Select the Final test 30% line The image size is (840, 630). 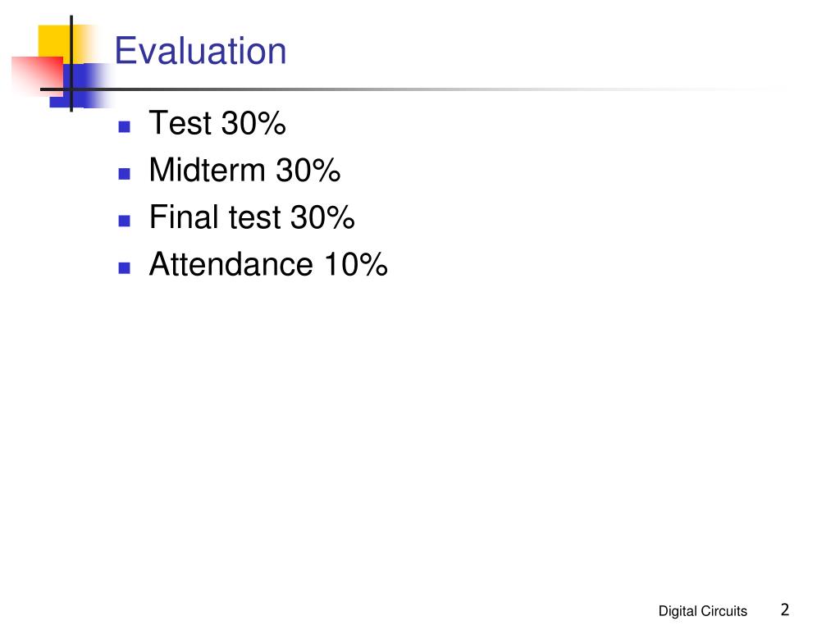pyautogui.click(x=252, y=217)
